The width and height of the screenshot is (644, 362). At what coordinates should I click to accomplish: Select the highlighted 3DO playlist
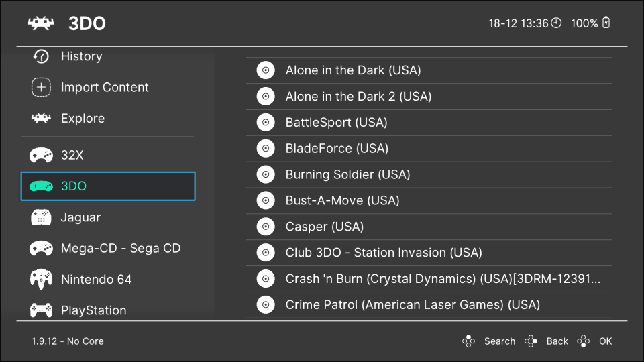pos(108,186)
